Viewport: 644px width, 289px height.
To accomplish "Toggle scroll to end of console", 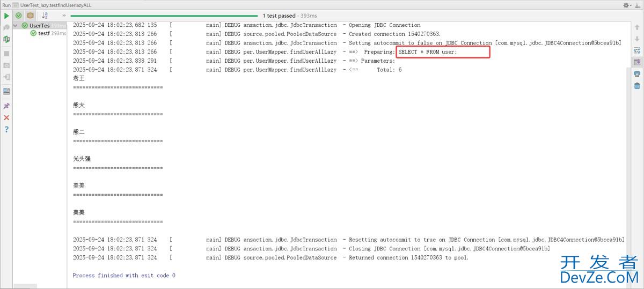I will (x=637, y=62).
